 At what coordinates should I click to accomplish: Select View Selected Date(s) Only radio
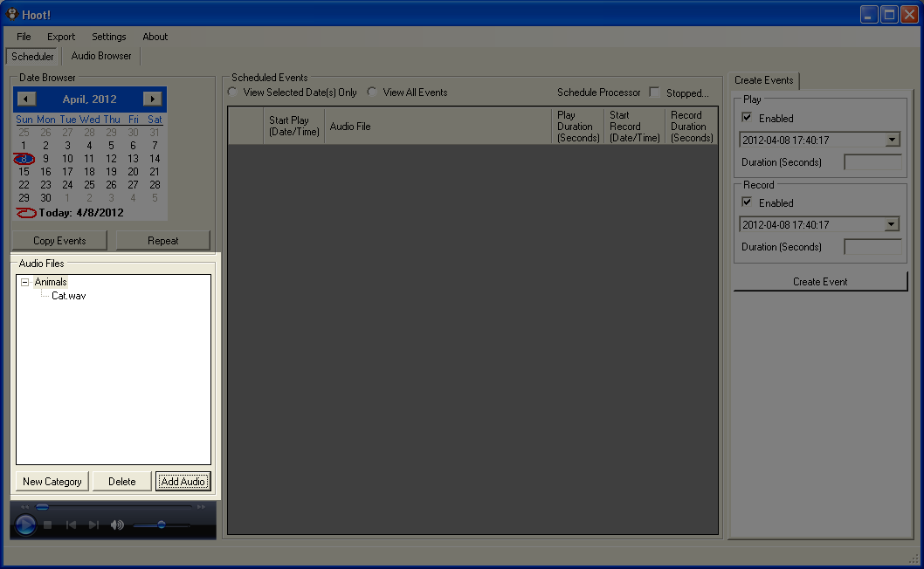(233, 93)
